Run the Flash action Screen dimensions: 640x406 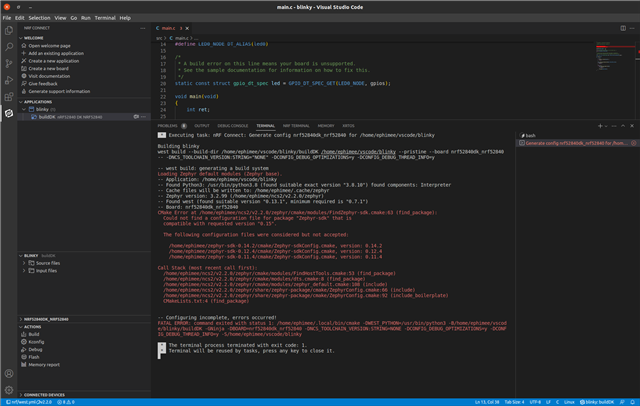(x=33, y=357)
